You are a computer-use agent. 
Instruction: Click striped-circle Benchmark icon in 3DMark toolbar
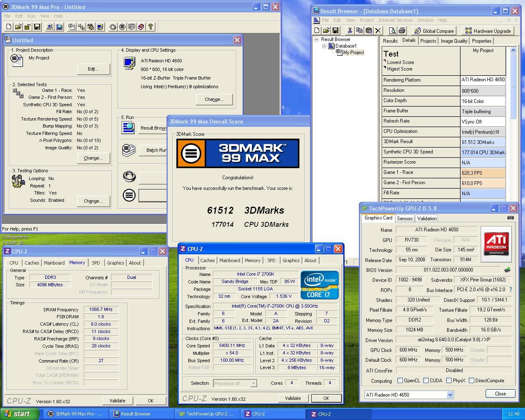coord(122,27)
